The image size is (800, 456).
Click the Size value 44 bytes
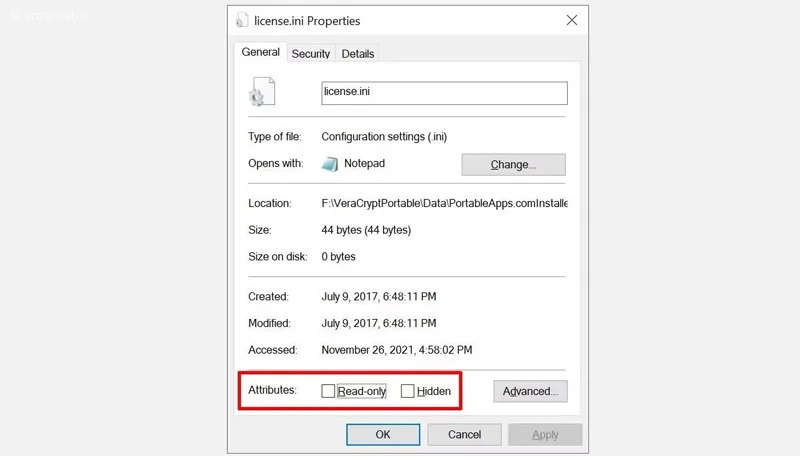click(366, 230)
